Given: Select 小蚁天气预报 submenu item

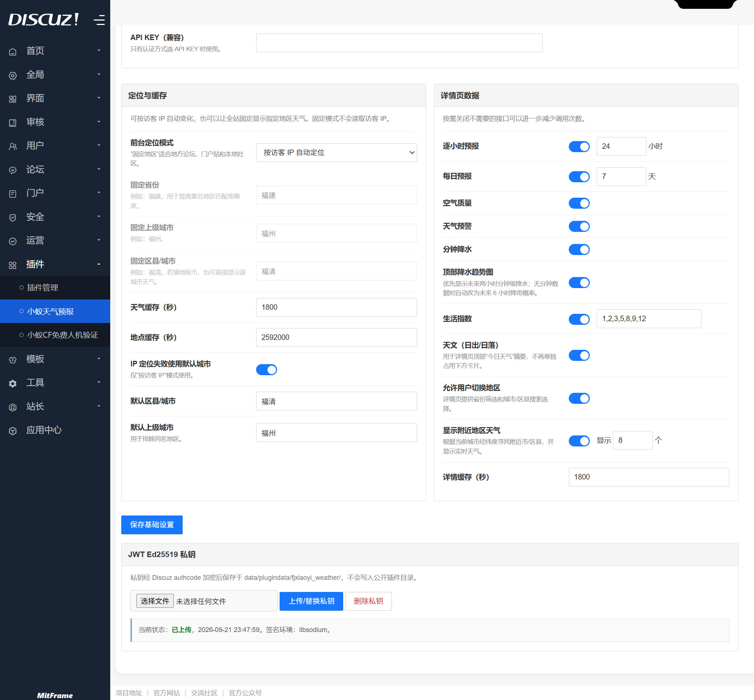Looking at the screenshot, I should pyautogui.click(x=55, y=311).
